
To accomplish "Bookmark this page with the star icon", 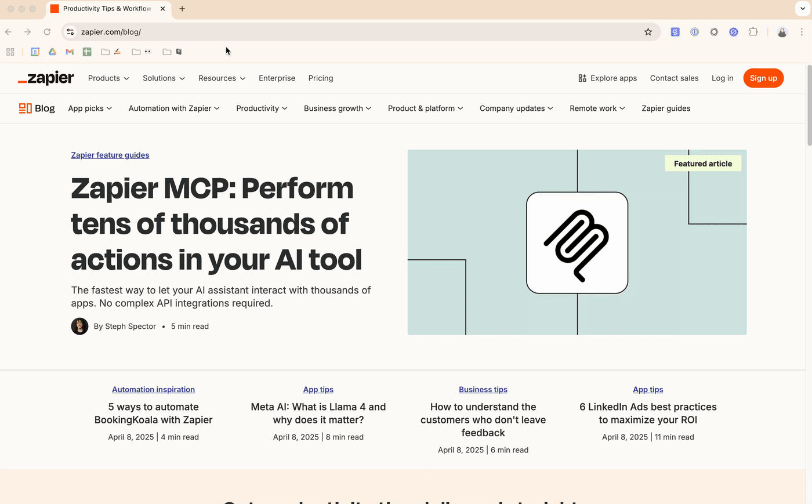I will 648,32.
